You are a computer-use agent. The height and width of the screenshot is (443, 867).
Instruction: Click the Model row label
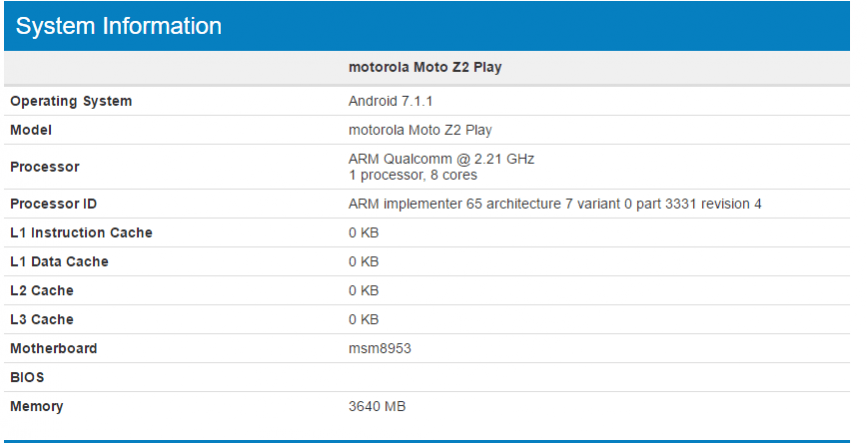point(31,130)
